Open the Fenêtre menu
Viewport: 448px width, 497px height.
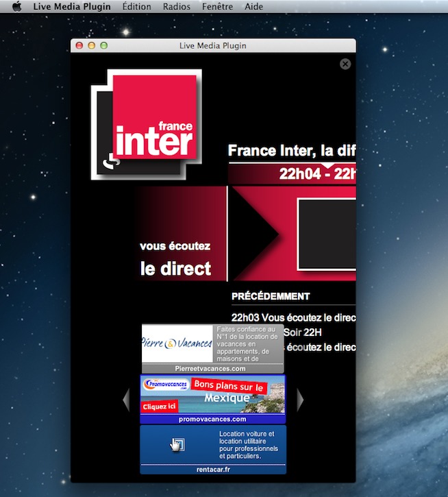(218, 6)
